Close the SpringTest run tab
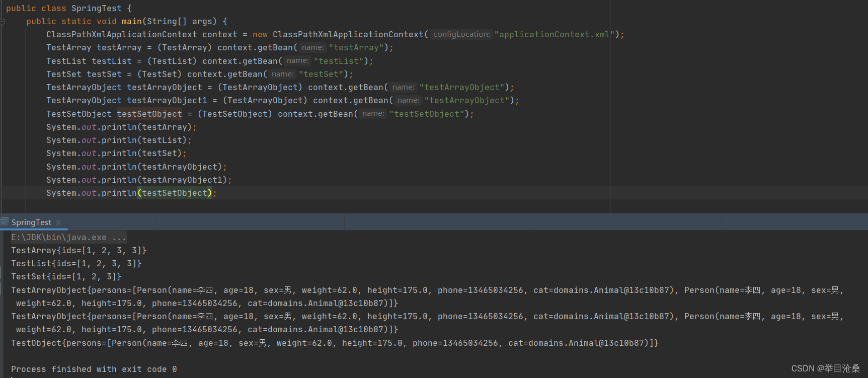868x378 pixels. point(58,222)
